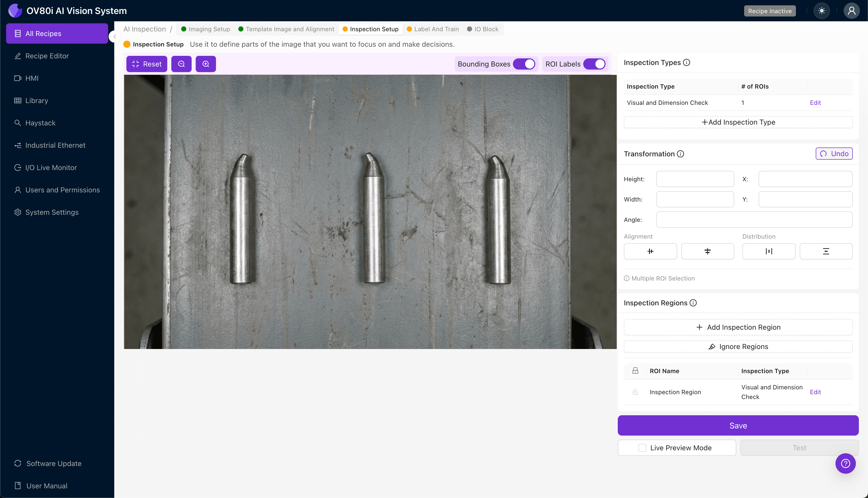Click the vertical distribution icon button
The image size is (868, 498).
coord(826,251)
